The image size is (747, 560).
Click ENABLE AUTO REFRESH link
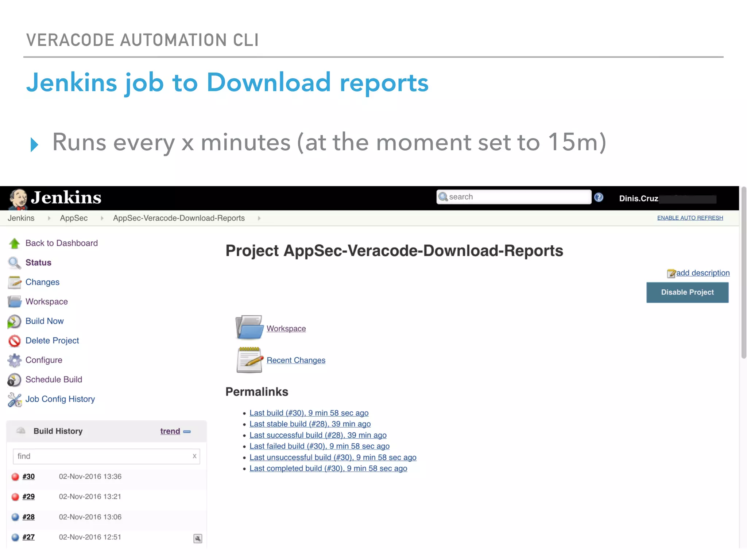(690, 218)
